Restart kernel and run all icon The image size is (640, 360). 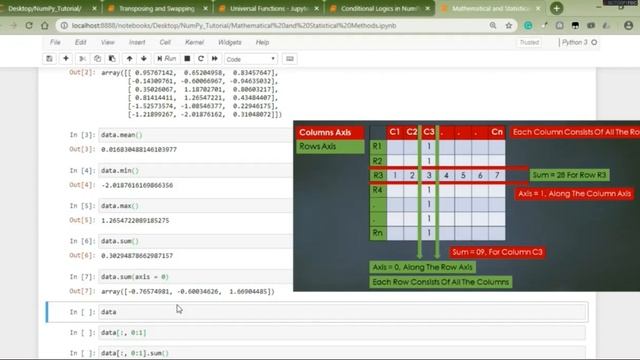point(215,59)
